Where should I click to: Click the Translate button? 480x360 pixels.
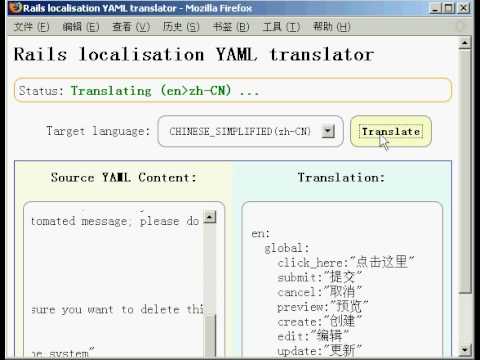(391, 131)
